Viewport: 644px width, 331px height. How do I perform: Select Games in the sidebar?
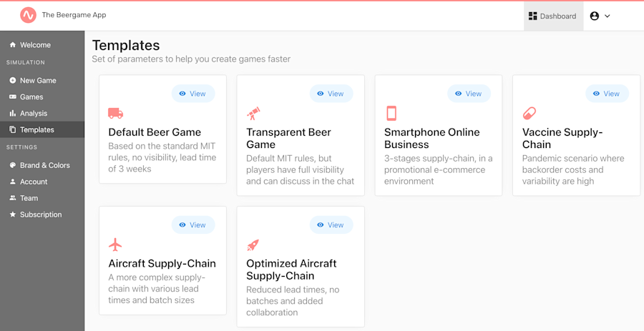(x=31, y=97)
